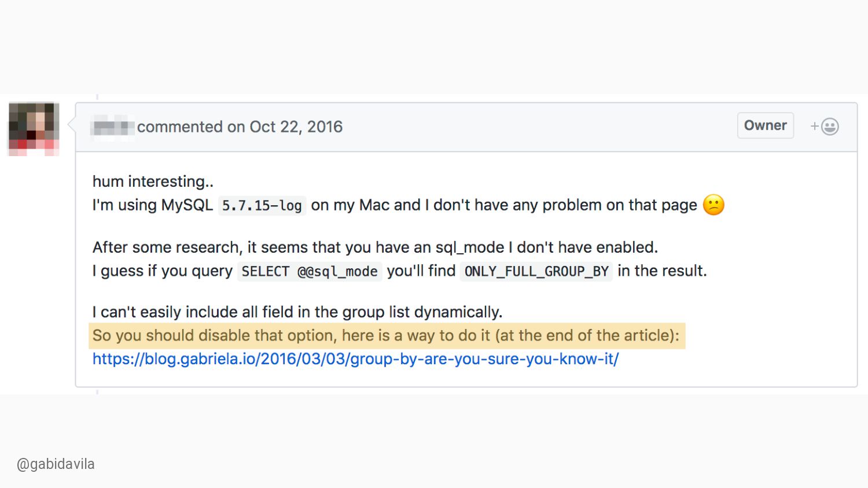Open the commenter's pixelated avatar
868x488 pixels.
(x=34, y=129)
